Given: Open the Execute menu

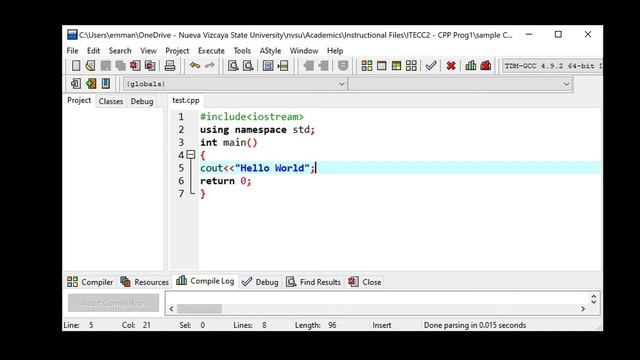Looking at the screenshot, I should (x=211, y=51).
